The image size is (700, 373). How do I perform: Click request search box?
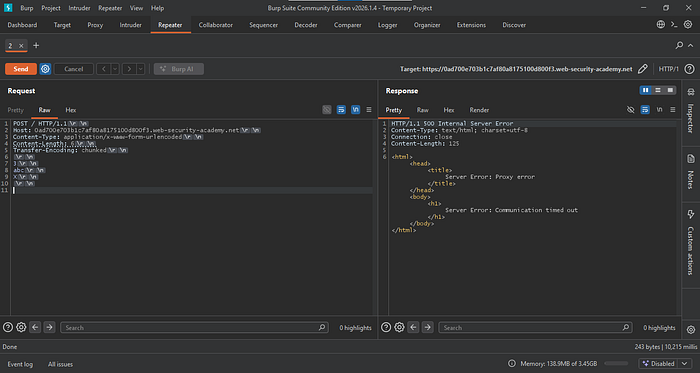(194, 327)
